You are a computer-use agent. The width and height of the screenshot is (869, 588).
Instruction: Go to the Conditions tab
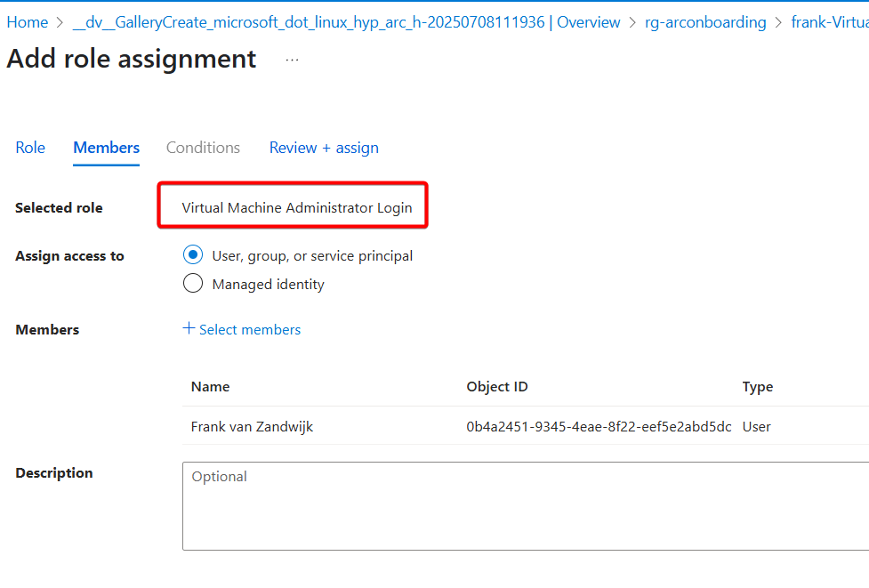[203, 148]
